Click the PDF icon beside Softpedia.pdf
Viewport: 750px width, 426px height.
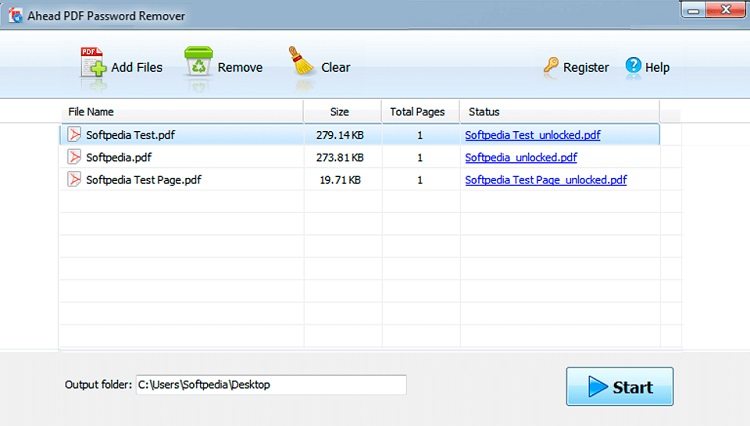74,157
